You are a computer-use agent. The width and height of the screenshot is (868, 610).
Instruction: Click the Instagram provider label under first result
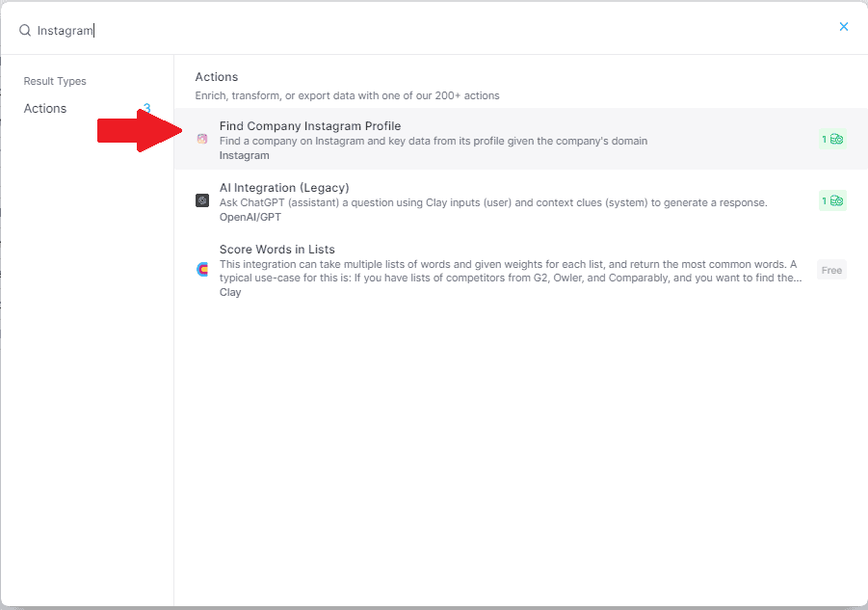click(244, 155)
